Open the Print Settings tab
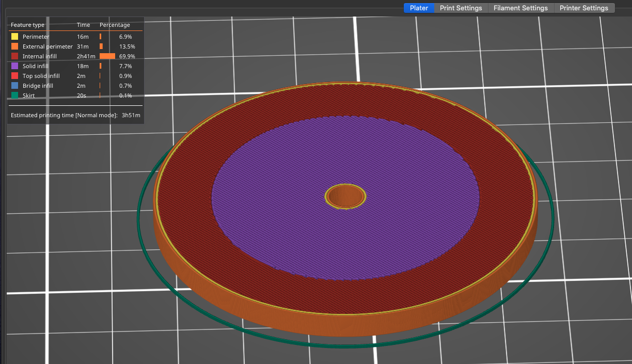This screenshot has width=632, height=364. pyautogui.click(x=461, y=8)
